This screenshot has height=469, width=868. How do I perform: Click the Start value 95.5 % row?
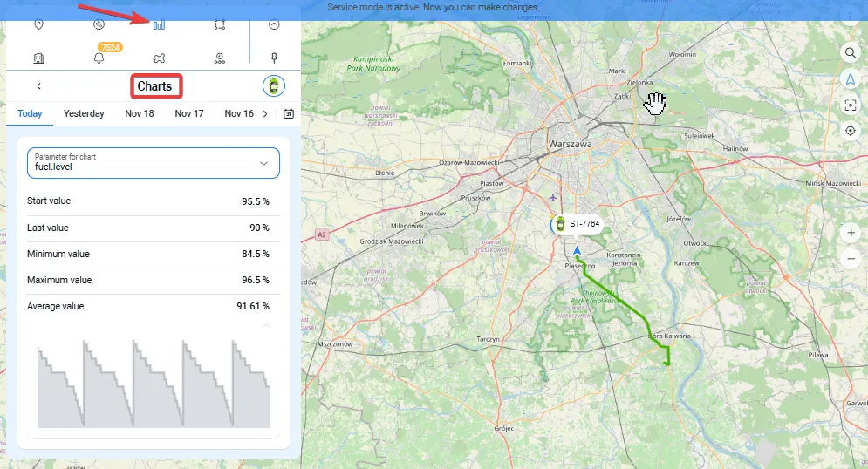[x=154, y=201]
